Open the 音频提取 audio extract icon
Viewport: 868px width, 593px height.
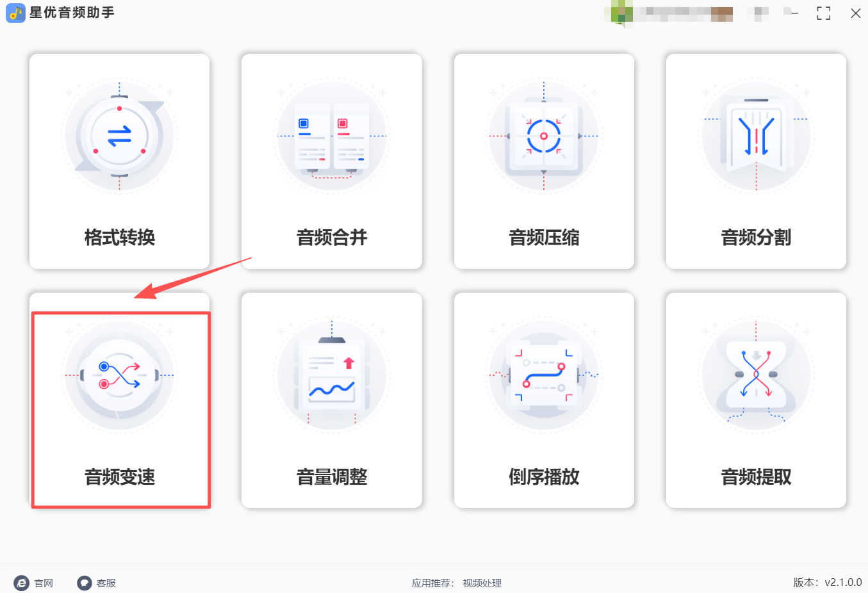(756, 375)
